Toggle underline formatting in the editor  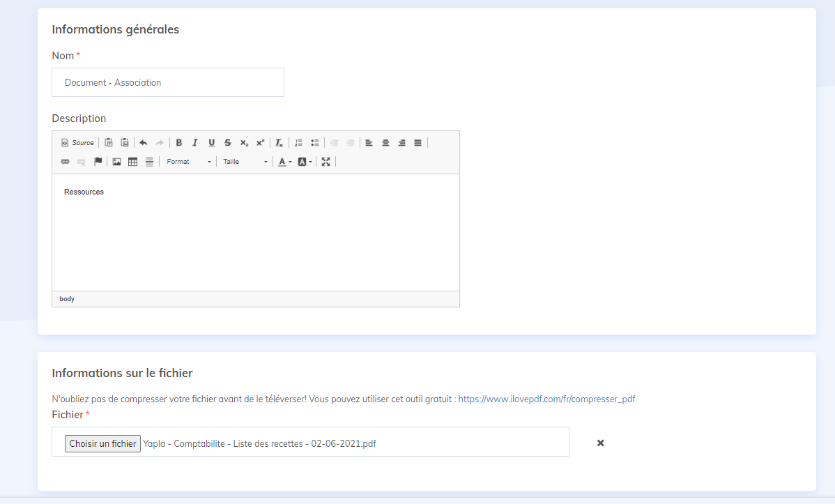(211, 142)
